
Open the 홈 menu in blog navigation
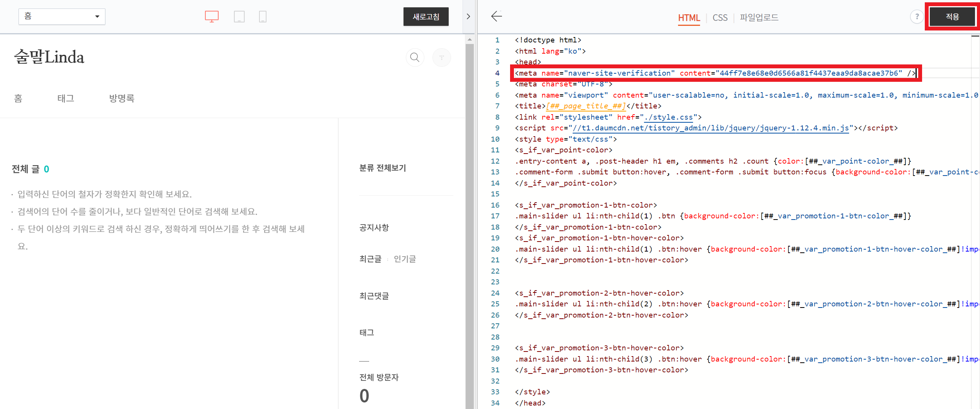click(18, 98)
